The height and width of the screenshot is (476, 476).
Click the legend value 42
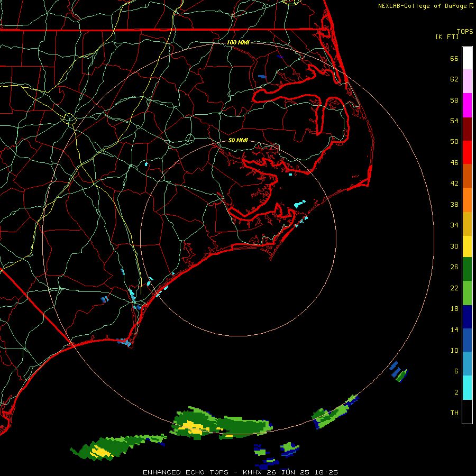[x=454, y=183]
